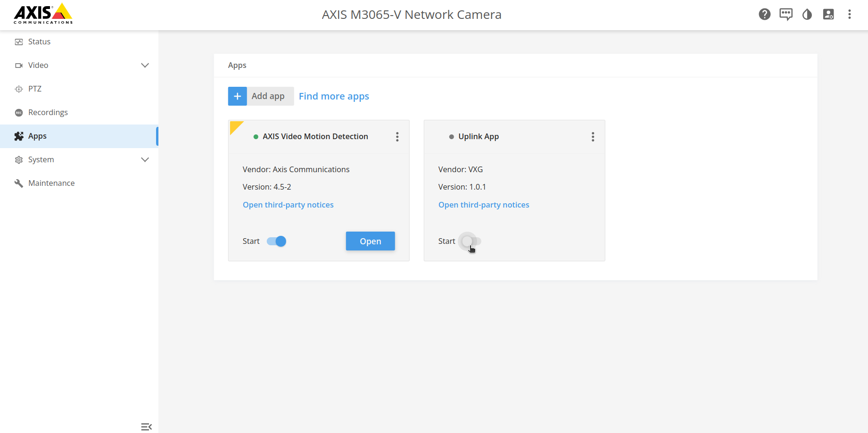Click the AXIS Communications logo

tap(43, 14)
